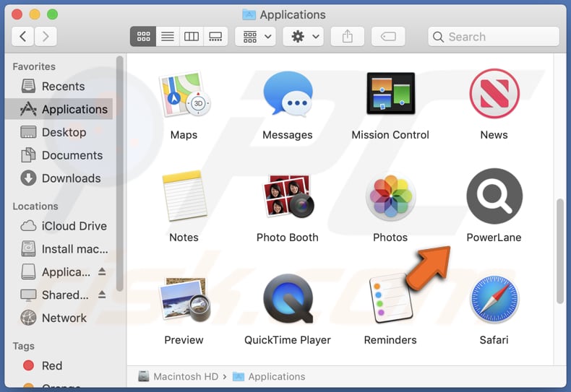The width and height of the screenshot is (571, 392).
Task: Eject the Applica... volume
Action: tap(102, 271)
